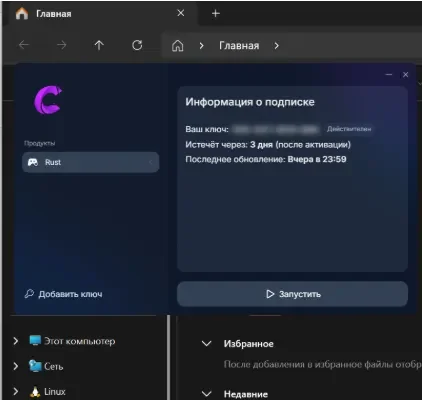Click the Forward arrow in File Explorer
Image resolution: width=422 pixels, height=400 pixels.
(61, 45)
